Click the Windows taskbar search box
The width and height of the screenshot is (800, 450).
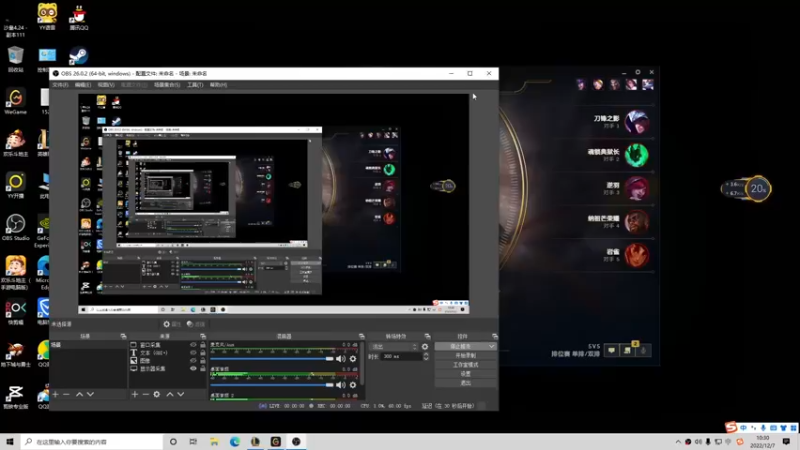(x=92, y=442)
